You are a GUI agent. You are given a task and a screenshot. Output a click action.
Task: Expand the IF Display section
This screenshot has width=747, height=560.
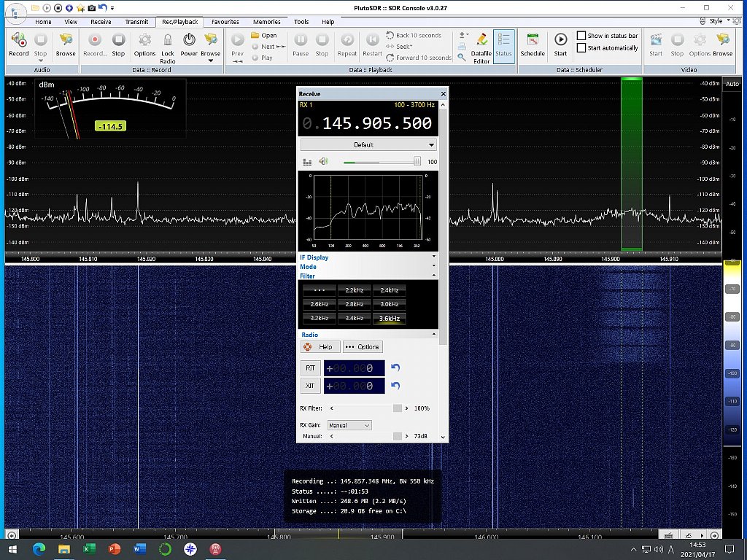point(434,257)
